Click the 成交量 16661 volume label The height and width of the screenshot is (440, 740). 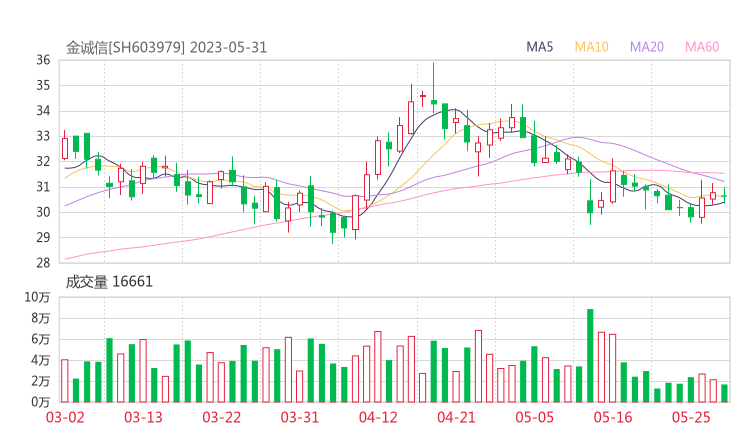click(109, 282)
